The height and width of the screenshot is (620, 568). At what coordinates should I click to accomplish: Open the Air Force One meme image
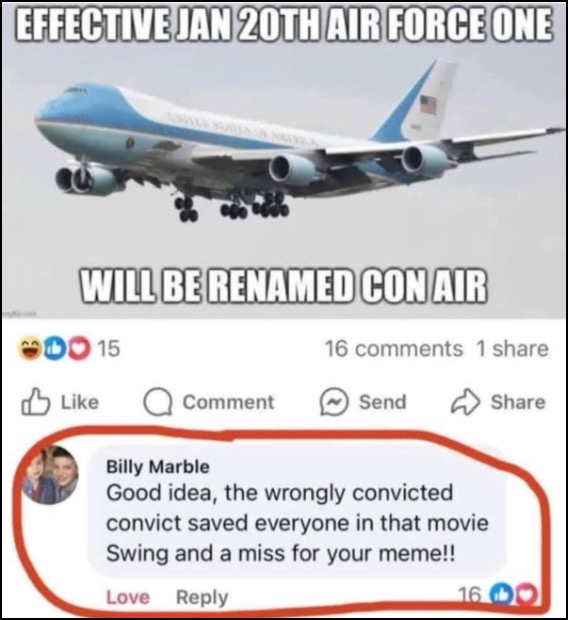tap(284, 160)
